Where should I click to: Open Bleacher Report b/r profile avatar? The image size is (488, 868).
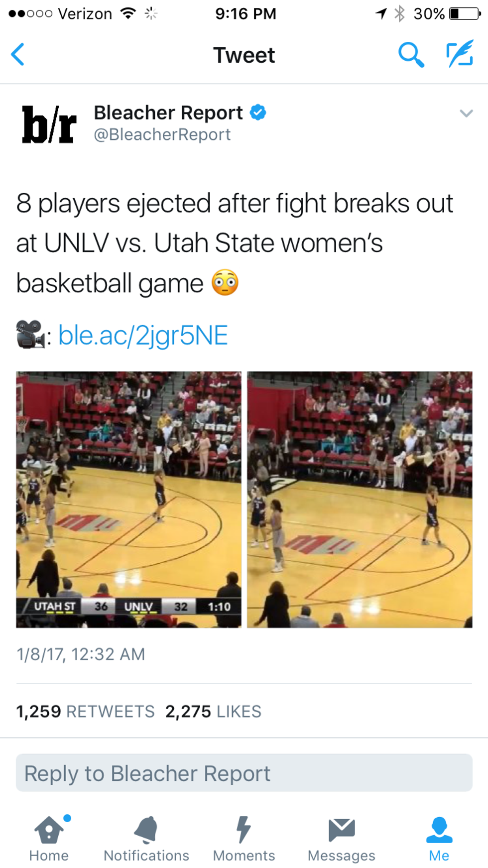click(x=49, y=124)
